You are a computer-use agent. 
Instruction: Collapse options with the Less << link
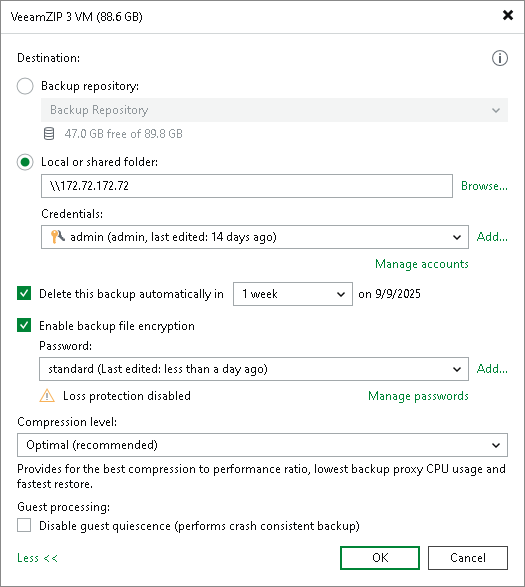pyautogui.click(x=37, y=558)
